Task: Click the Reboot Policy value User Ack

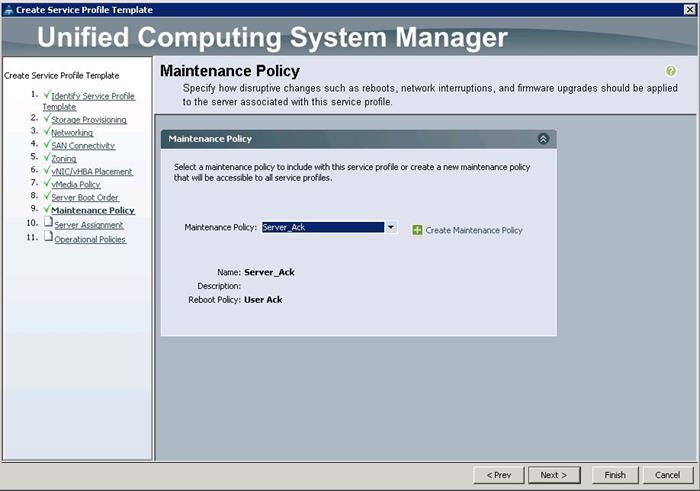Action: [x=263, y=300]
